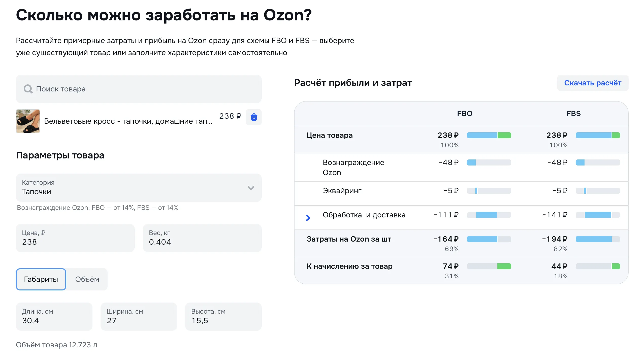Switch to the Габариты tab
The height and width of the screenshot is (364, 643).
(x=41, y=279)
